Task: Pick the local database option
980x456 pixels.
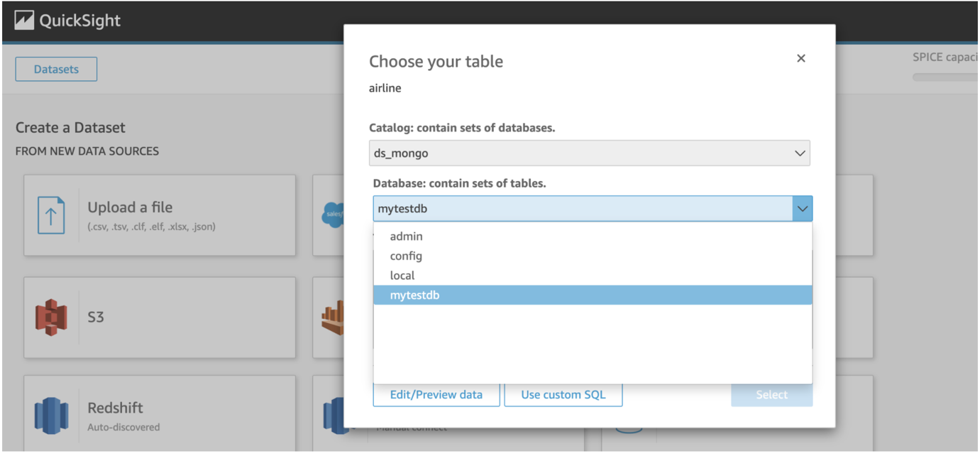Action: pyautogui.click(x=402, y=276)
